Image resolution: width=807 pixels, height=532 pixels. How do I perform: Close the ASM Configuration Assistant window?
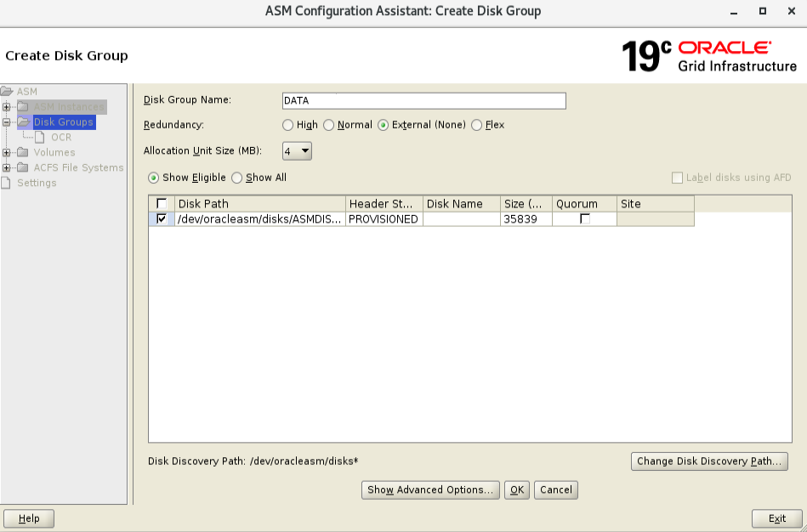pyautogui.click(x=792, y=11)
